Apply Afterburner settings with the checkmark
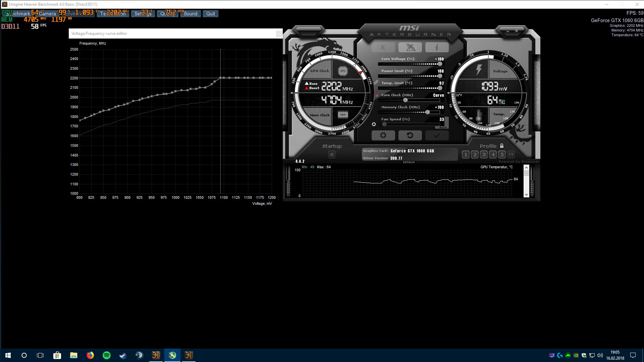 437,135
